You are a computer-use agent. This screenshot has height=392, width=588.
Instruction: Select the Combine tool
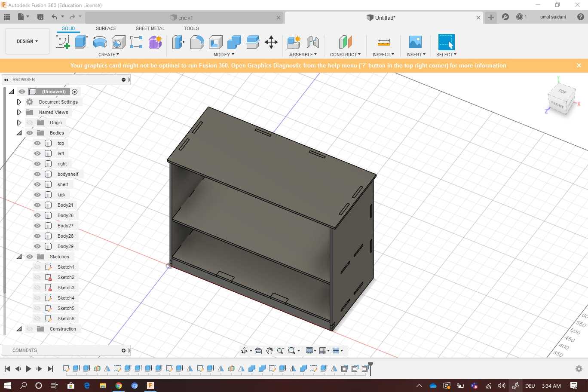click(x=234, y=42)
